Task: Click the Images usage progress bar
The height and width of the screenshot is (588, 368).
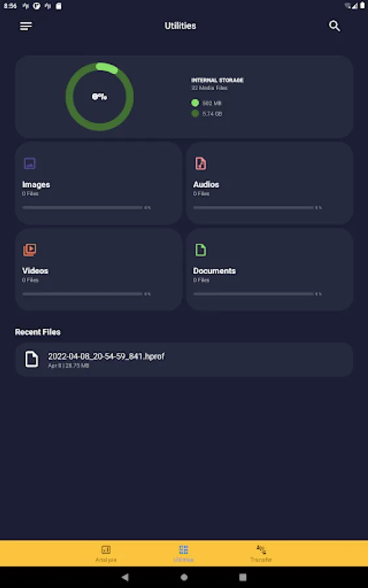Action: [x=82, y=207]
